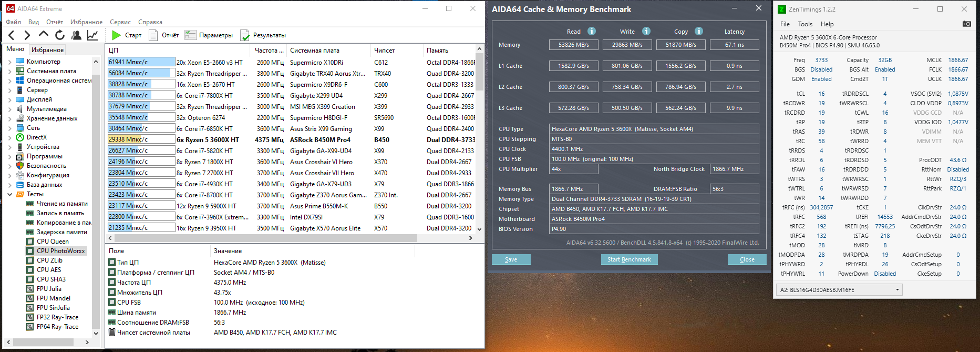The width and height of the screenshot is (980, 352).
Task: Click Close button in benchmark window
Action: click(747, 259)
